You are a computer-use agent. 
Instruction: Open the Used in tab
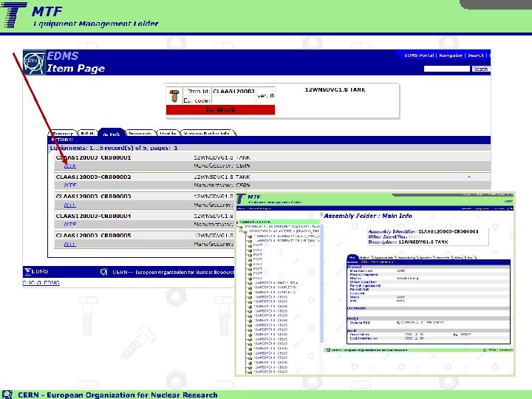pyautogui.click(x=168, y=133)
